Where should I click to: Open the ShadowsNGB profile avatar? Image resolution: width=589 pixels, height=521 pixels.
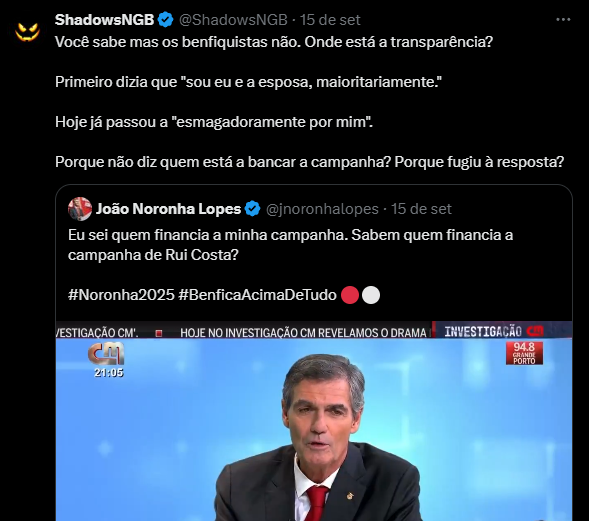(x=27, y=31)
